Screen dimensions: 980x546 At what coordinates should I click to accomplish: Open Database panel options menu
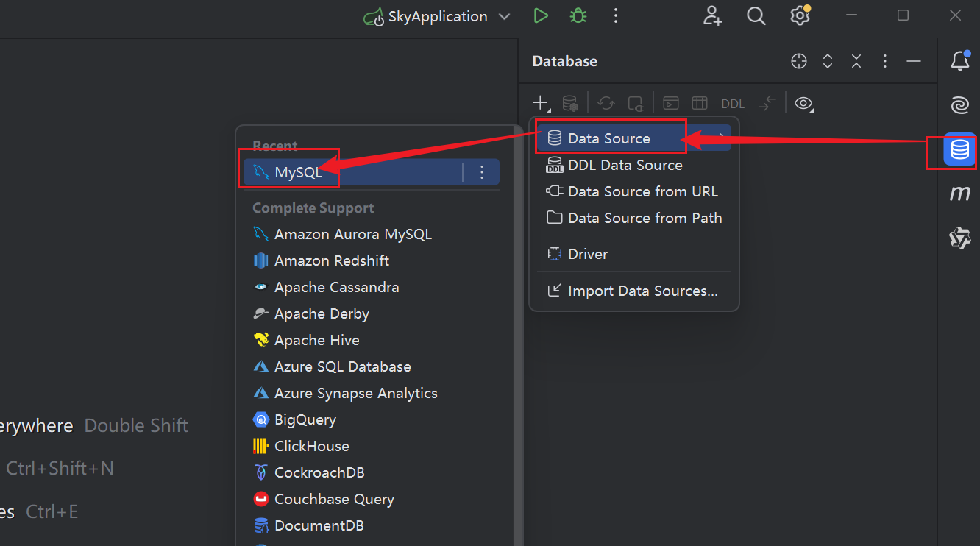[885, 62]
